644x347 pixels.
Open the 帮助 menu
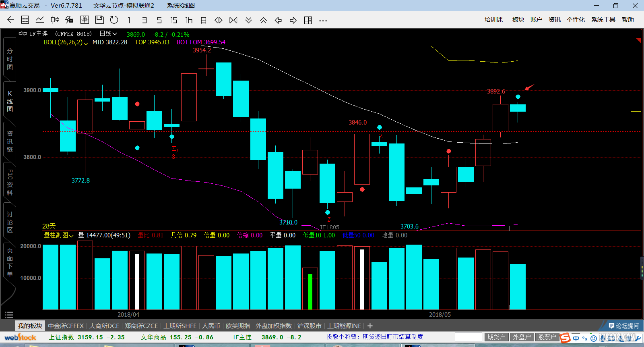click(628, 20)
